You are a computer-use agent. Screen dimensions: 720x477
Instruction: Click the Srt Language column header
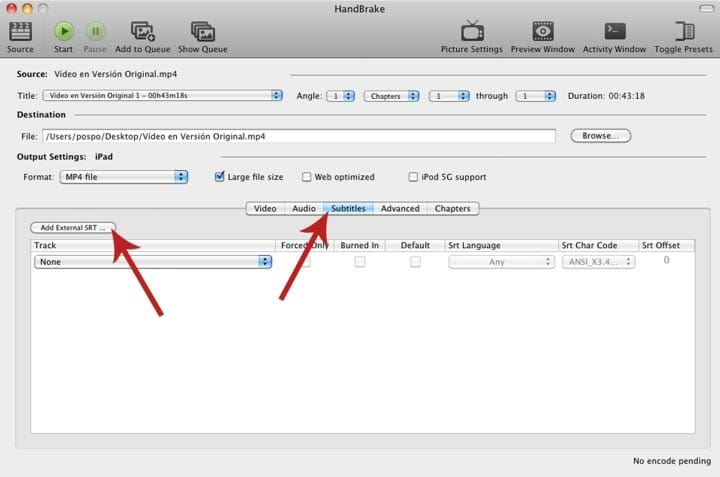point(501,245)
